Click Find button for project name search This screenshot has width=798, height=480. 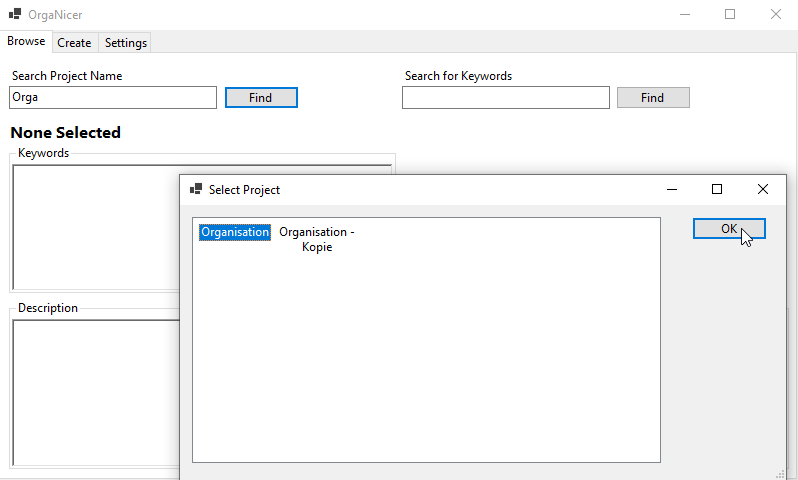click(261, 98)
